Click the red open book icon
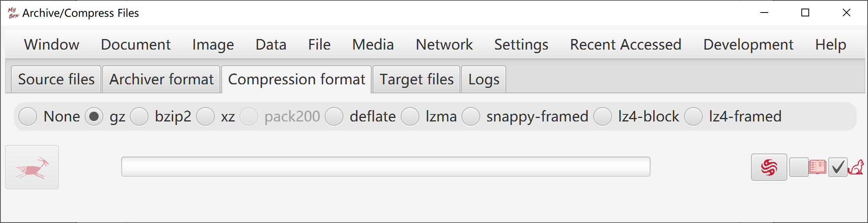 (817, 167)
